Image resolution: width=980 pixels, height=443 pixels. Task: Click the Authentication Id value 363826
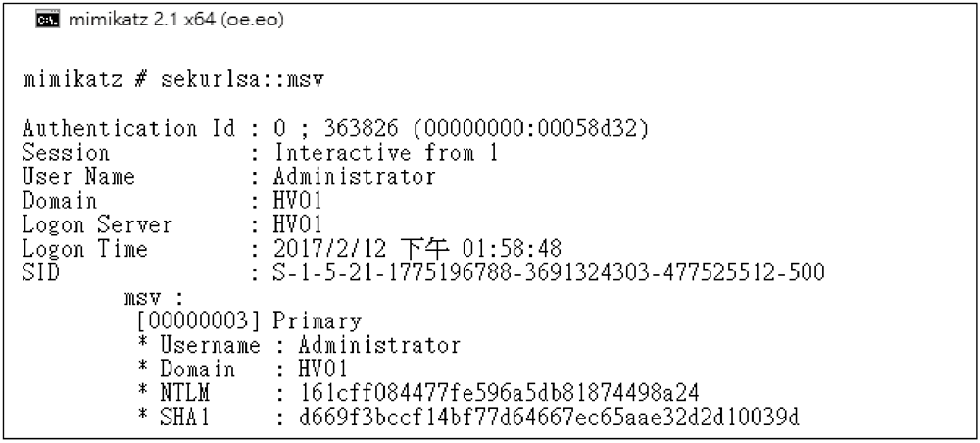coord(361,128)
